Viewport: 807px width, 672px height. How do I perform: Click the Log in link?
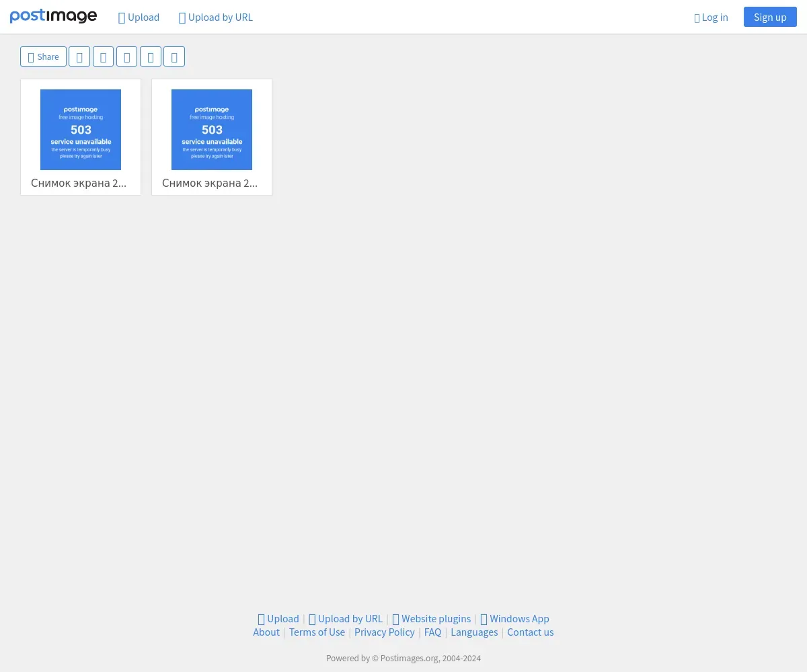pyautogui.click(x=711, y=17)
